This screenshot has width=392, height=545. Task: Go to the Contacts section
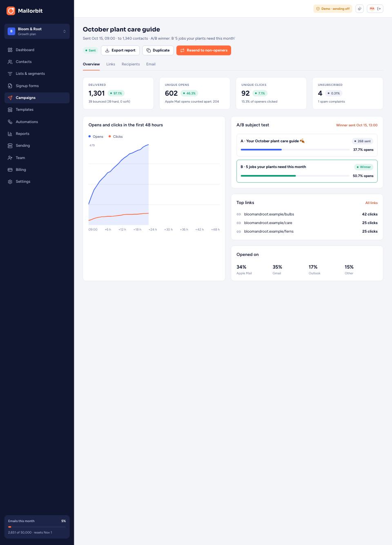37,62
